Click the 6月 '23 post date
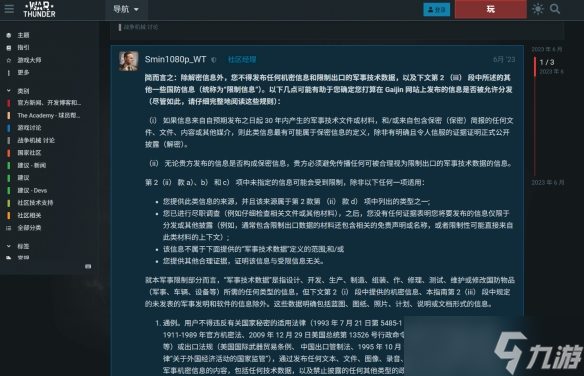The image size is (584, 376). tap(504, 60)
